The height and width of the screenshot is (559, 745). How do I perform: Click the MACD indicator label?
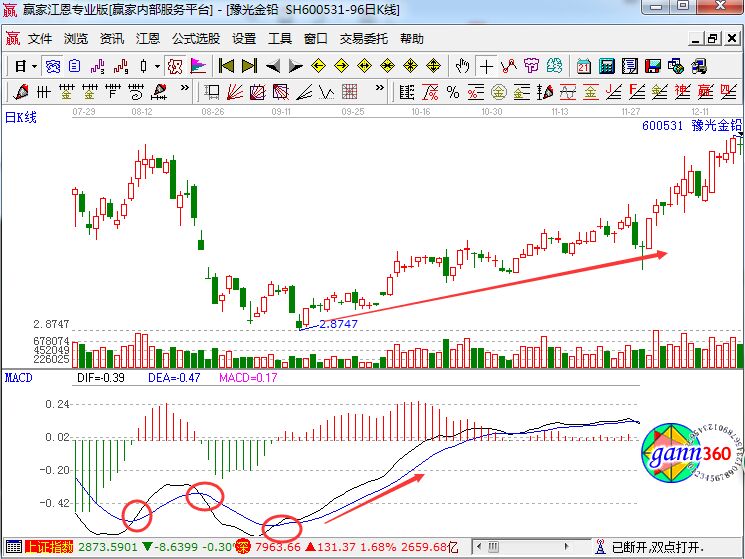click(19, 379)
